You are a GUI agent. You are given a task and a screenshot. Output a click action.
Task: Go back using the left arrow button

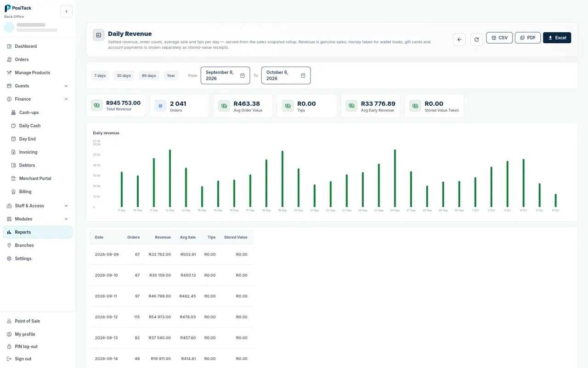coord(459,40)
